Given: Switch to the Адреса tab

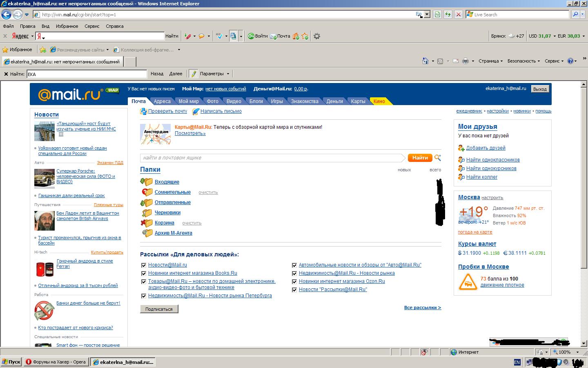Looking at the screenshot, I should click(162, 101).
